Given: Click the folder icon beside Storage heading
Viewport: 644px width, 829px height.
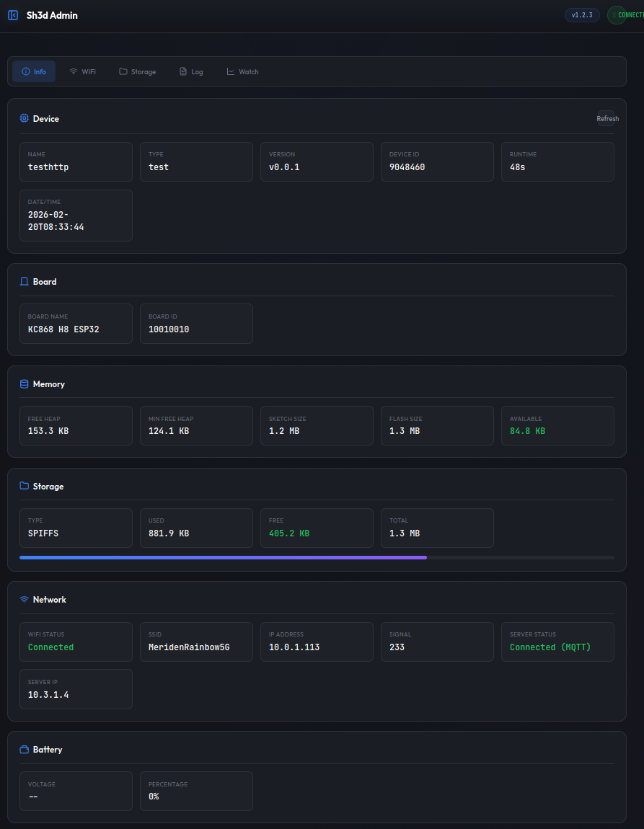Looking at the screenshot, I should (x=24, y=487).
